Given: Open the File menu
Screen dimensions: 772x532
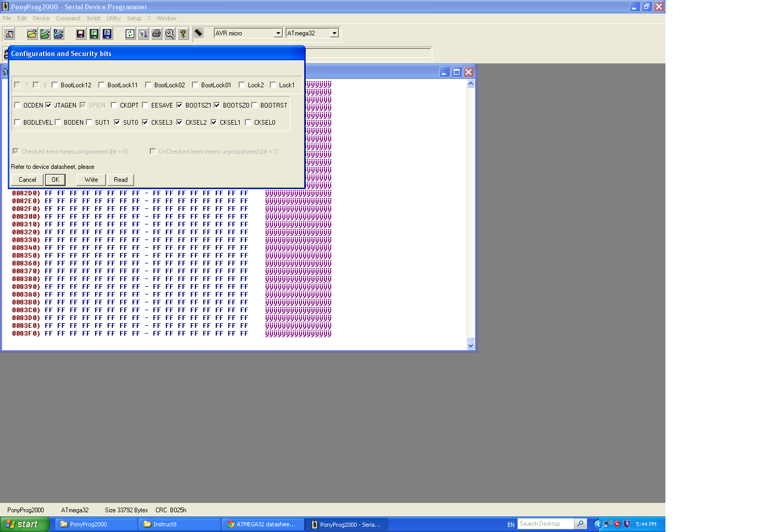Looking at the screenshot, I should coord(7,18).
